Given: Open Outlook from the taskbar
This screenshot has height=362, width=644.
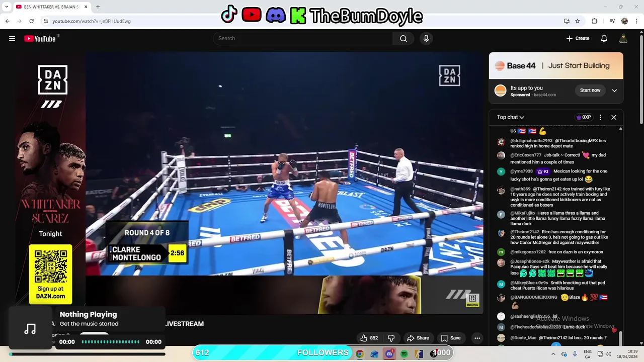Looking at the screenshot, I should coord(374,354).
